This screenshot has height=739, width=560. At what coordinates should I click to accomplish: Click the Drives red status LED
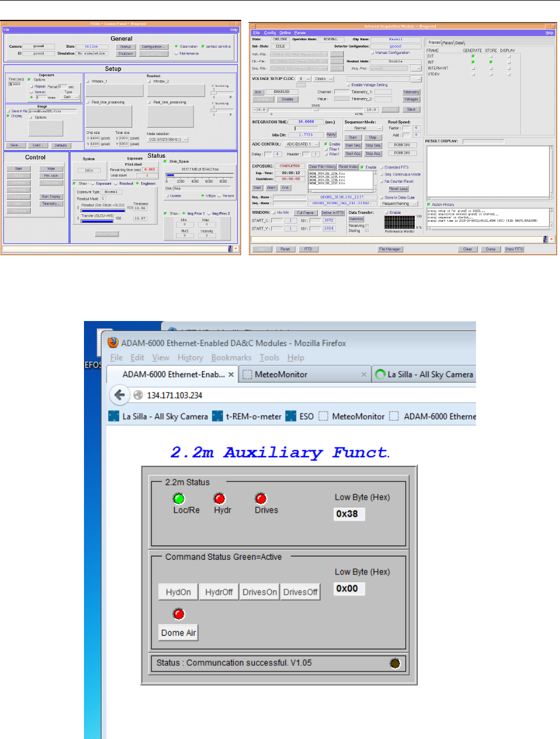[x=261, y=499]
